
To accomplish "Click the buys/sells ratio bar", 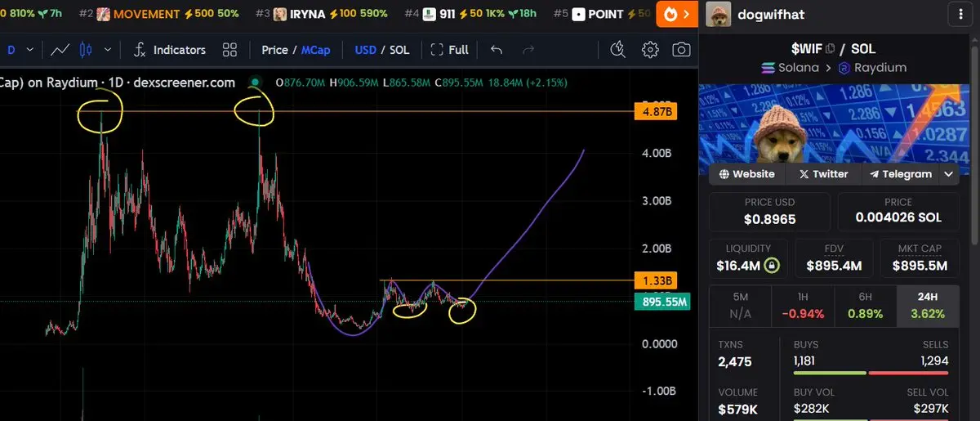I will (x=871, y=374).
